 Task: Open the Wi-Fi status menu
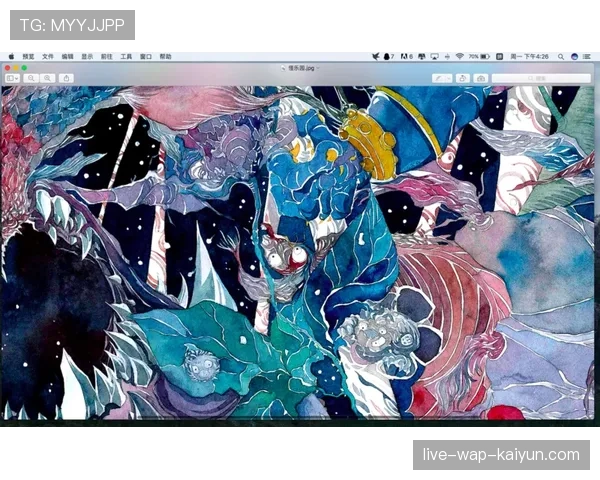[x=460, y=57]
